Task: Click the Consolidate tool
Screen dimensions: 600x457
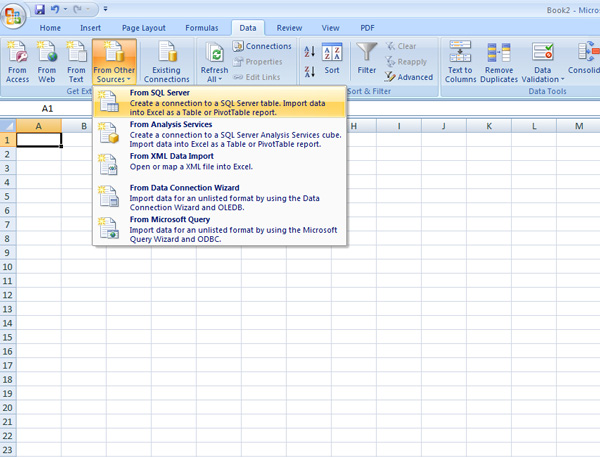Action: [585, 59]
